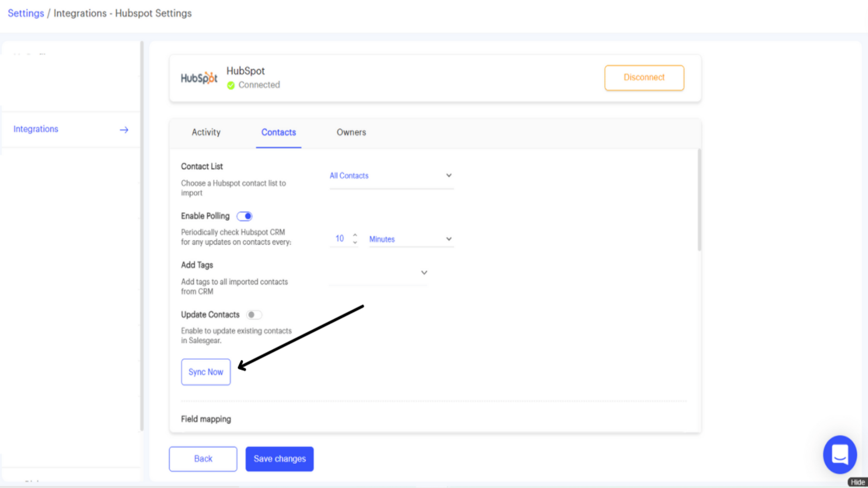Increase the polling interval with the up arrow
Screen dimensions: 868x488
[x=355, y=235]
